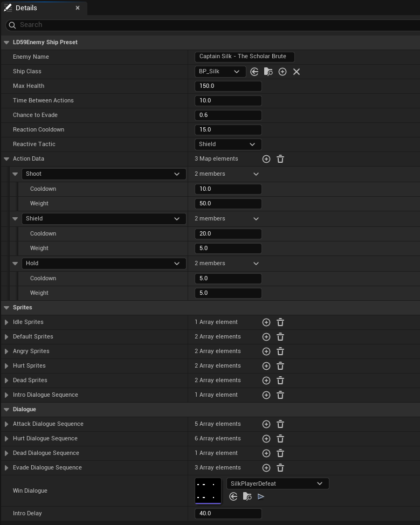
Task: Add element to Default Sprites array
Action: [266, 337]
